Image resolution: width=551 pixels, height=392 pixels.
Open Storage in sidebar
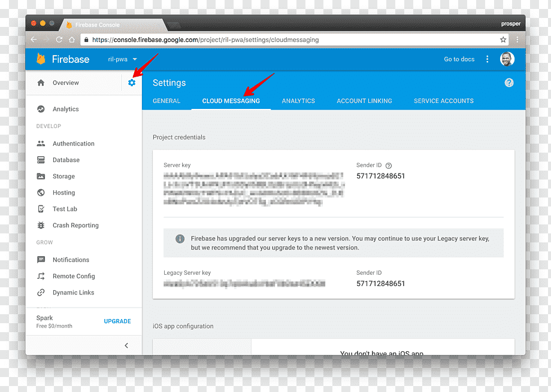(63, 177)
